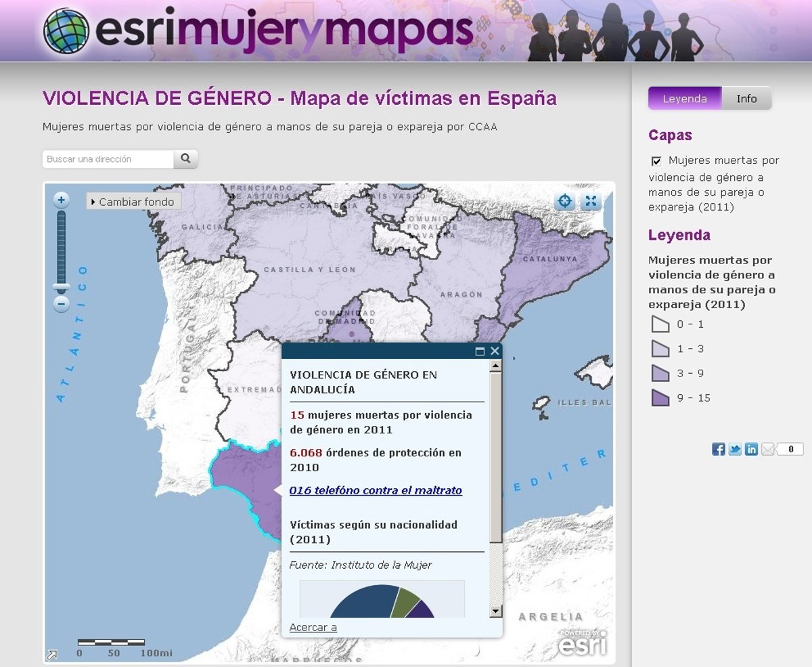Uncheck the Mujeres muertas layer checkbox
The height and width of the screenshot is (667, 812).
(x=656, y=161)
